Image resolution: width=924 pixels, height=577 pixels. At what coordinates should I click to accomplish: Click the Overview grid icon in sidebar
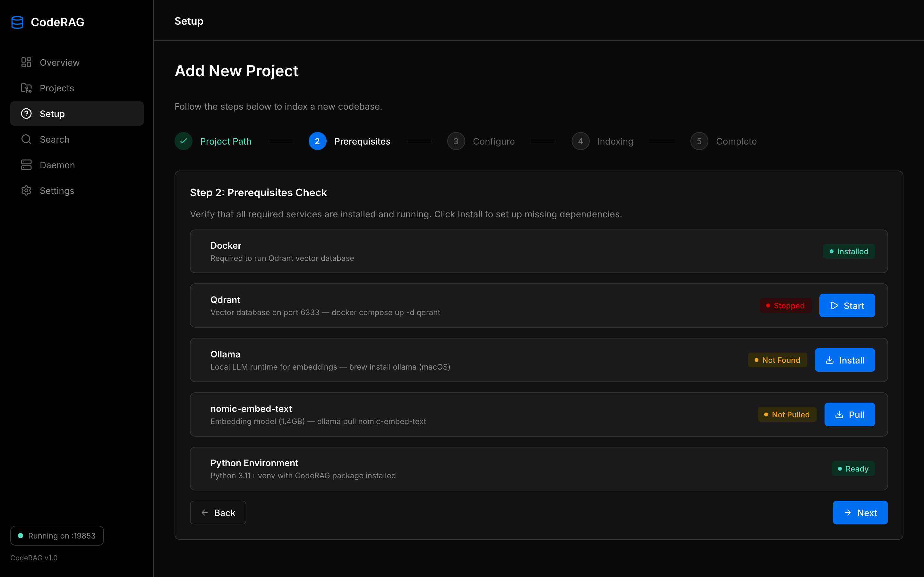(26, 62)
